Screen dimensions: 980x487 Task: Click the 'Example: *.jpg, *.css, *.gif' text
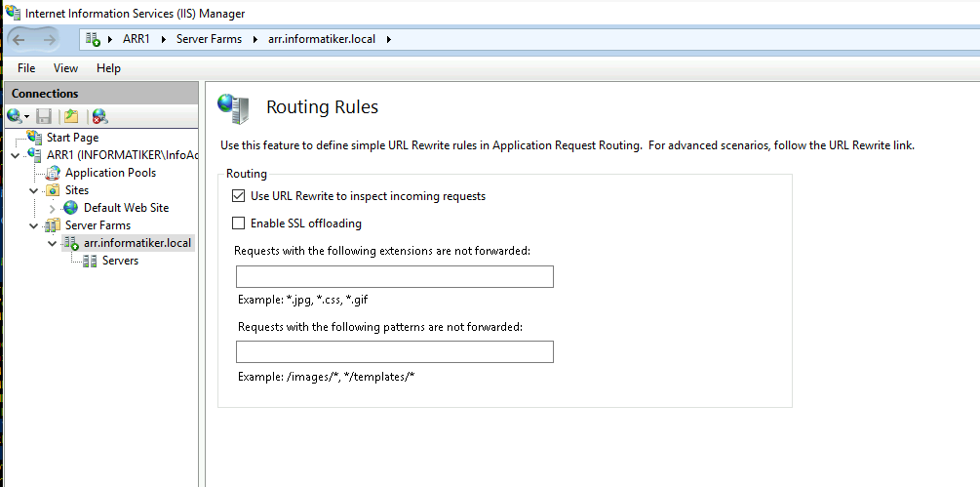(303, 300)
